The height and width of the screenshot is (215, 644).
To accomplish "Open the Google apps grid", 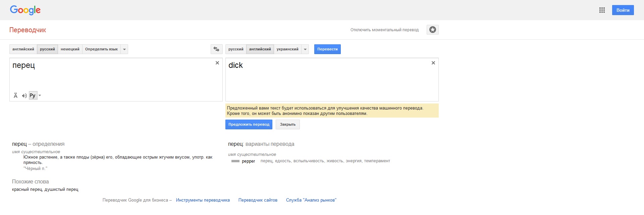I will (602, 10).
